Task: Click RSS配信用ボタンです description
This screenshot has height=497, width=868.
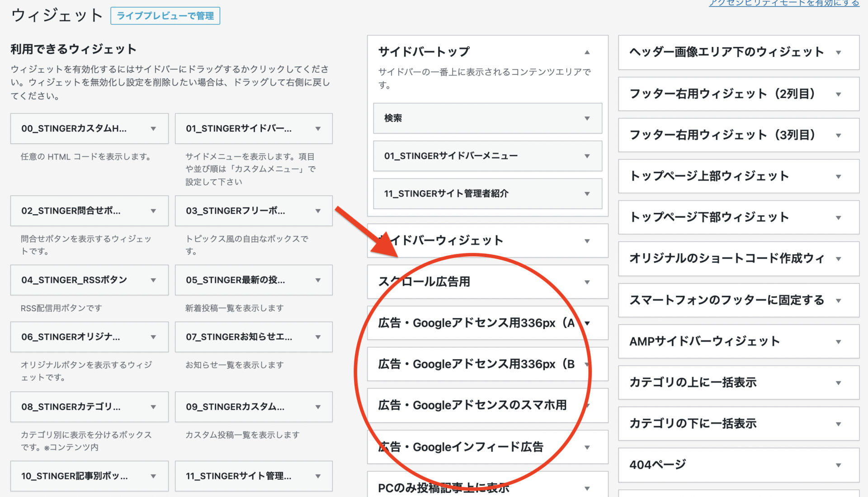Action: [61, 308]
